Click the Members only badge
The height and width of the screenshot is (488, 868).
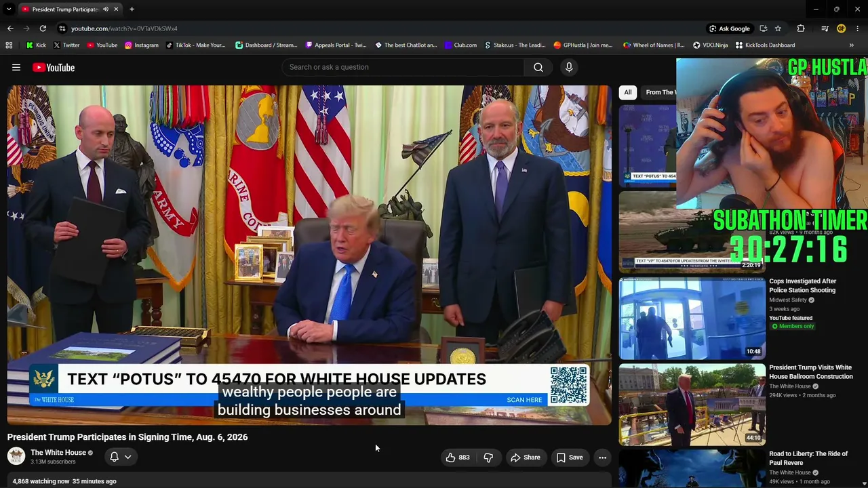tap(792, 327)
